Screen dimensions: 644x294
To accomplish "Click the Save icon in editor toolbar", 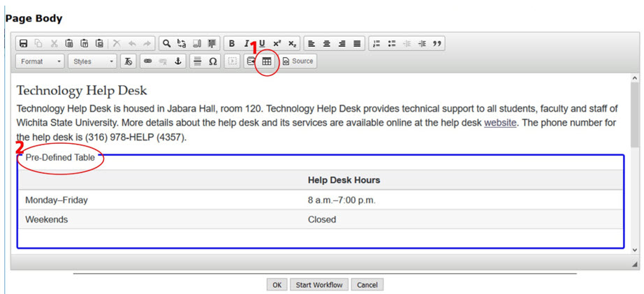I will pyautogui.click(x=24, y=43).
